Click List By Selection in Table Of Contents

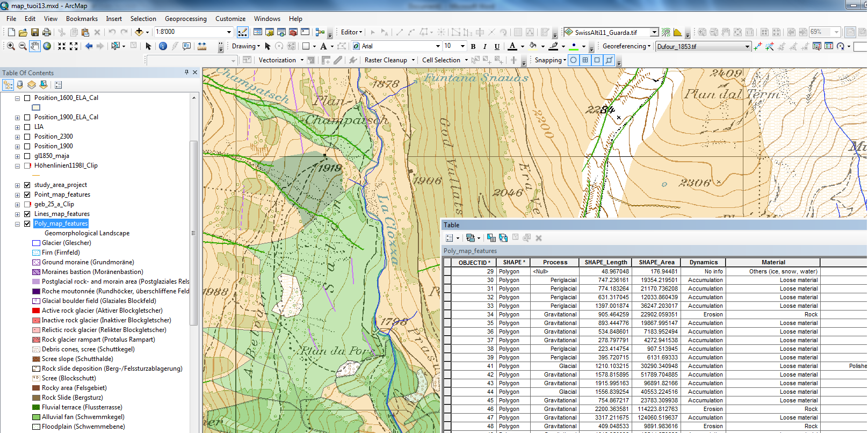click(x=44, y=85)
